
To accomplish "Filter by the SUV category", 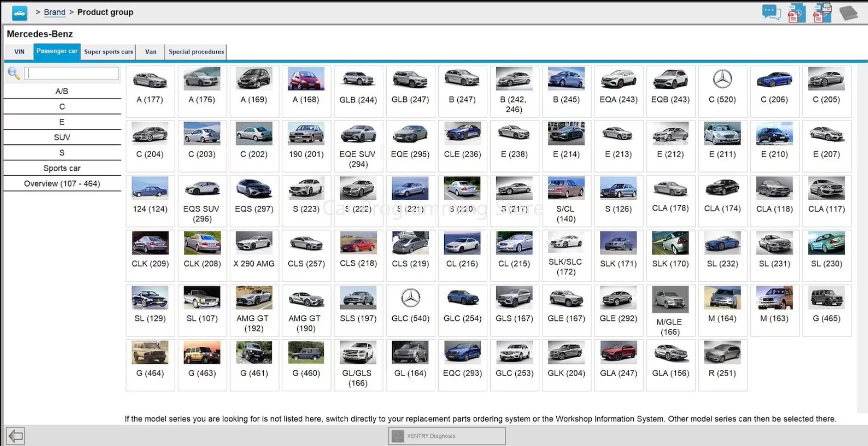I will (x=62, y=137).
